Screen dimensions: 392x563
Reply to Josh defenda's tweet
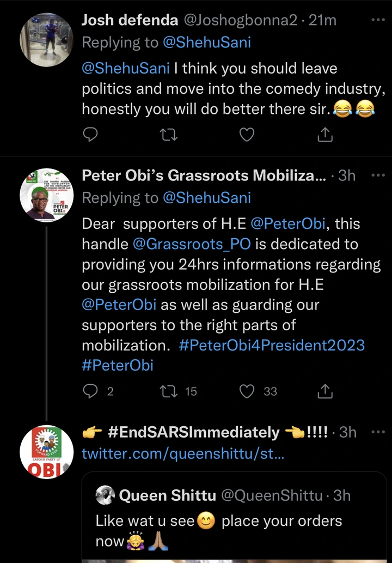[90, 134]
